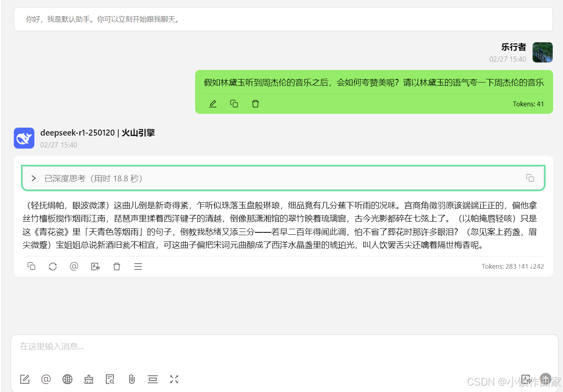Mention a model with input toolbar @
Image resolution: width=563 pixels, height=392 pixels.
(x=46, y=379)
